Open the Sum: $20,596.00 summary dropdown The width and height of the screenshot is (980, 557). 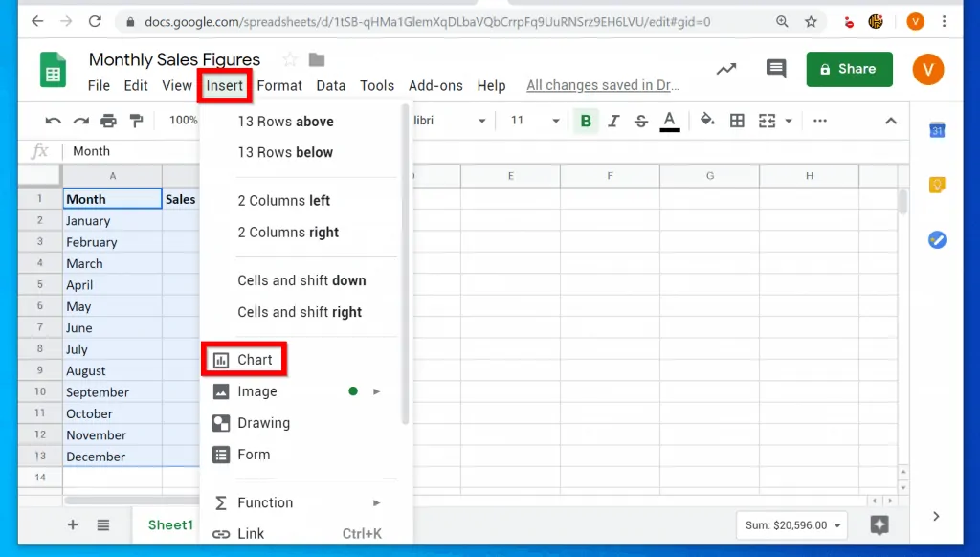pyautogui.click(x=791, y=525)
